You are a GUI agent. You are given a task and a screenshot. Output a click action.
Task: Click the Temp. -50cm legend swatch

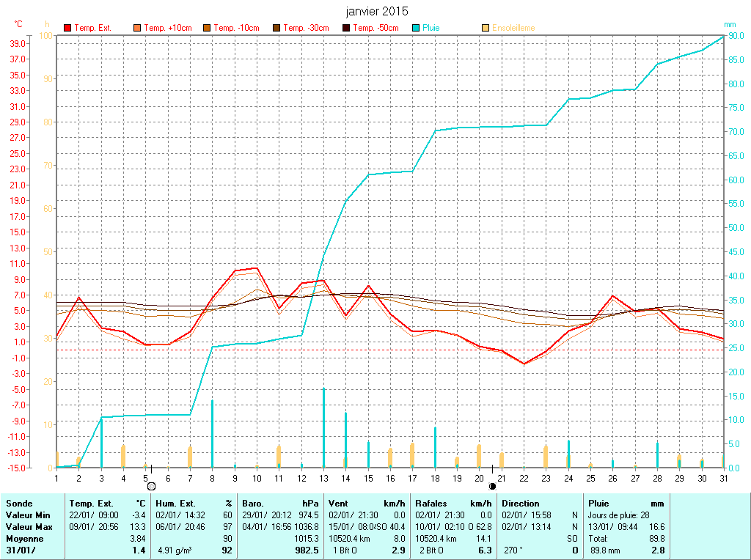[346, 28]
